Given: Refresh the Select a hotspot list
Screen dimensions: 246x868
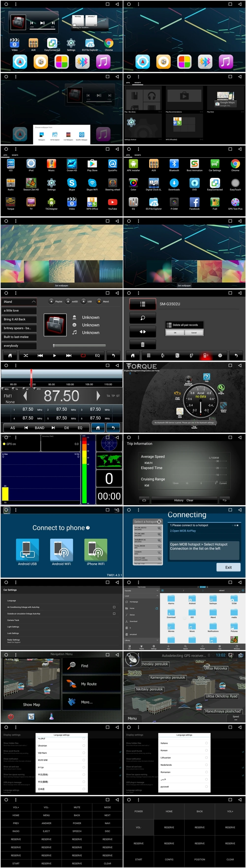Looking at the screenshot, I should [x=159, y=522].
